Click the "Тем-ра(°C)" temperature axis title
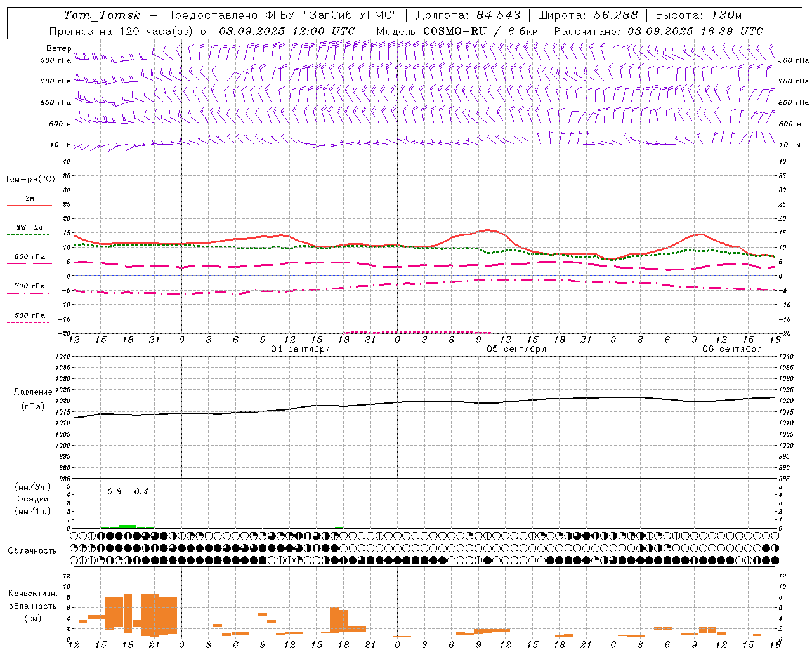 [30, 180]
